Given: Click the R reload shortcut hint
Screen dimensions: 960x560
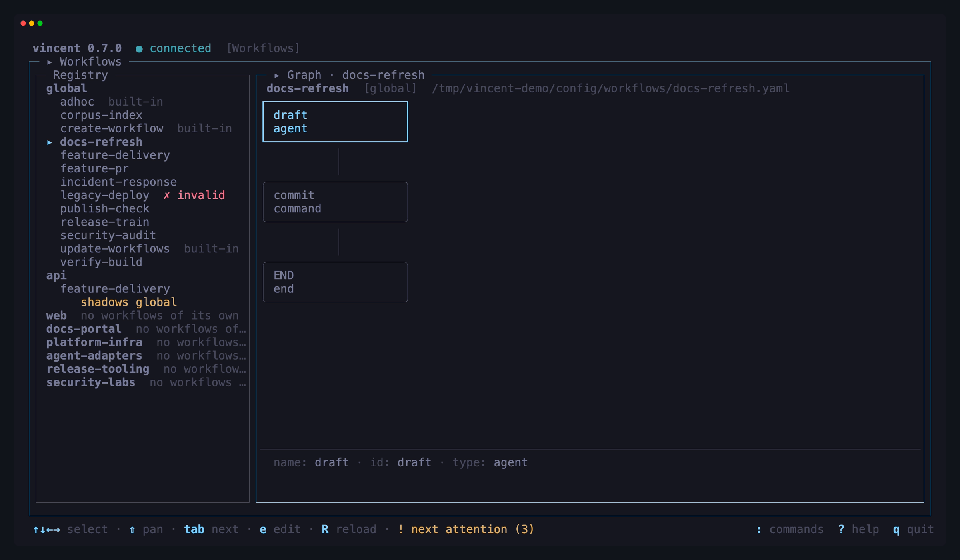Looking at the screenshot, I should 349,530.
